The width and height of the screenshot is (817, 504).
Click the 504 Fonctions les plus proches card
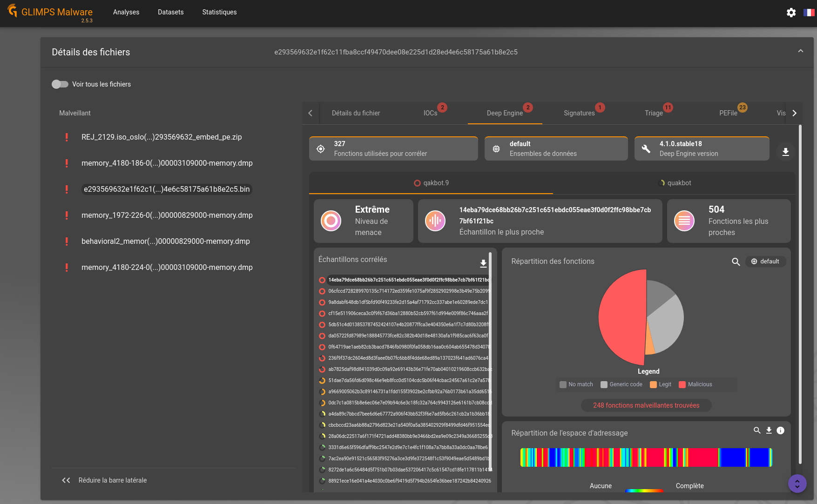tap(729, 221)
